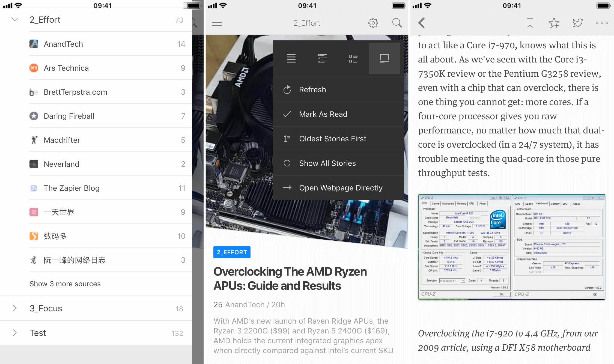Tap the search magnifier beside the gear
Viewport: 614px width, 364px height.
(397, 23)
